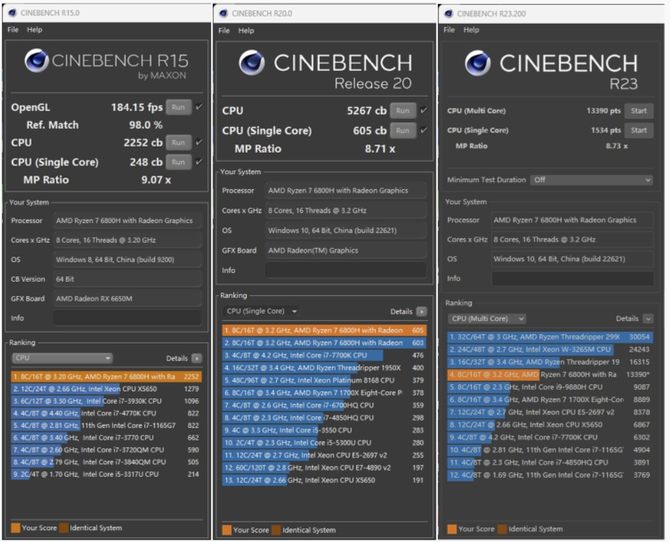Toggle the CPU checkbox in R20
The width and height of the screenshot is (670, 542).
coord(423,110)
